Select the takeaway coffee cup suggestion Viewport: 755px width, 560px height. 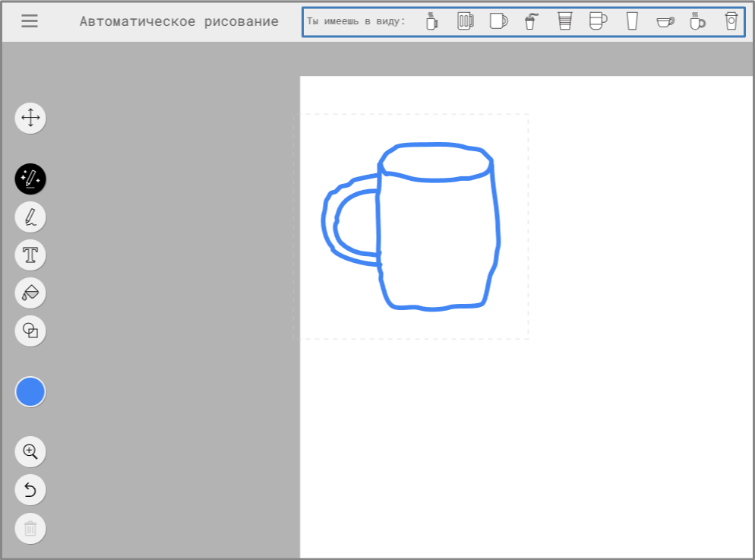tap(731, 21)
